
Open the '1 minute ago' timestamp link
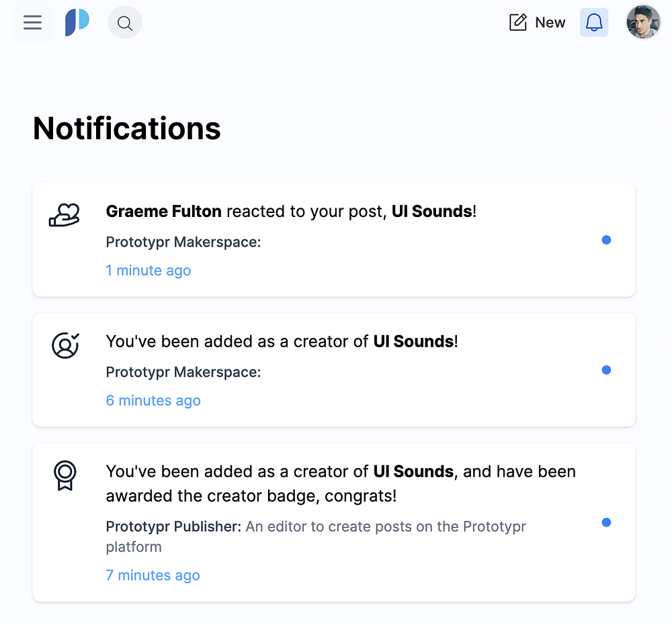coord(149,271)
